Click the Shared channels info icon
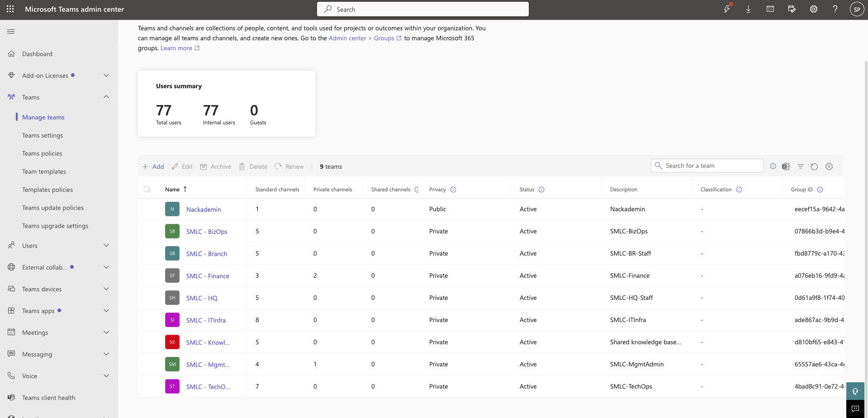This screenshot has height=418, width=868. 417,190
